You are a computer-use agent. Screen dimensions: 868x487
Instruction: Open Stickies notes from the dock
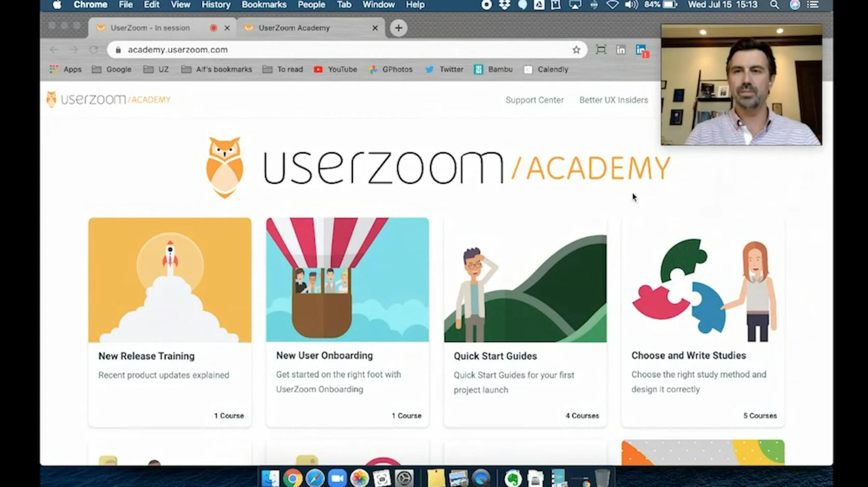point(436,478)
